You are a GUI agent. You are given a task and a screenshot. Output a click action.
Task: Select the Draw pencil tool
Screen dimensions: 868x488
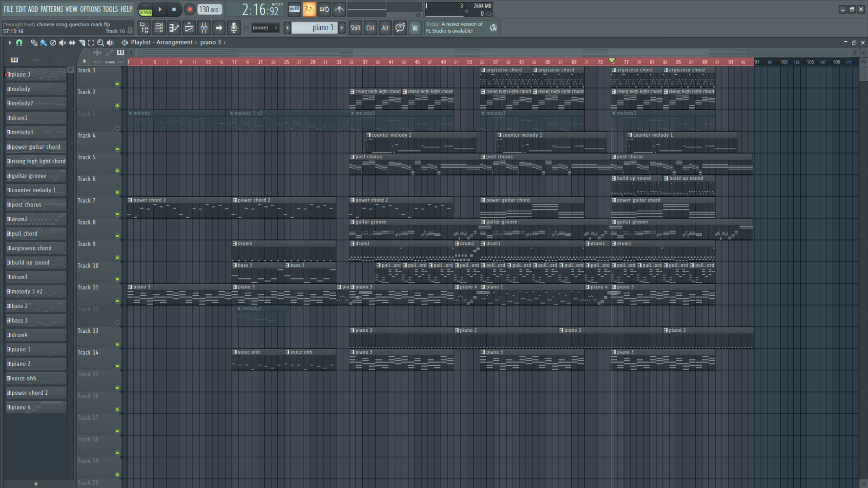34,43
